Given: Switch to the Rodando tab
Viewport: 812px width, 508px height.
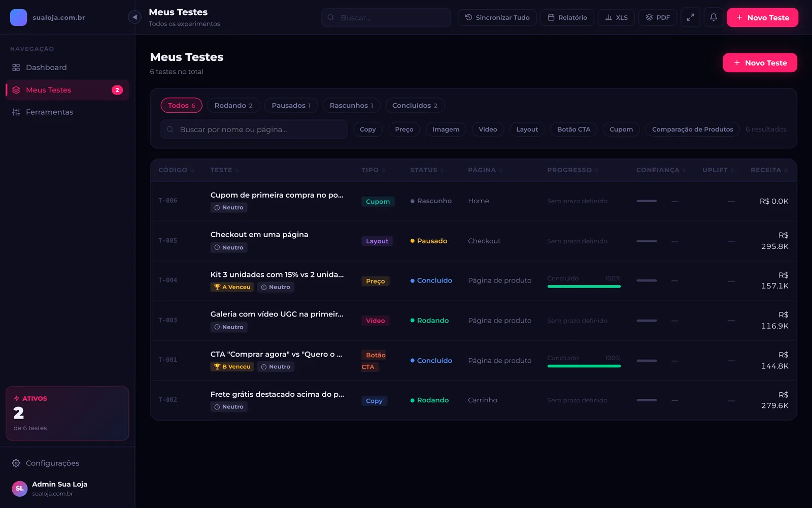Looking at the screenshot, I should 233,105.
